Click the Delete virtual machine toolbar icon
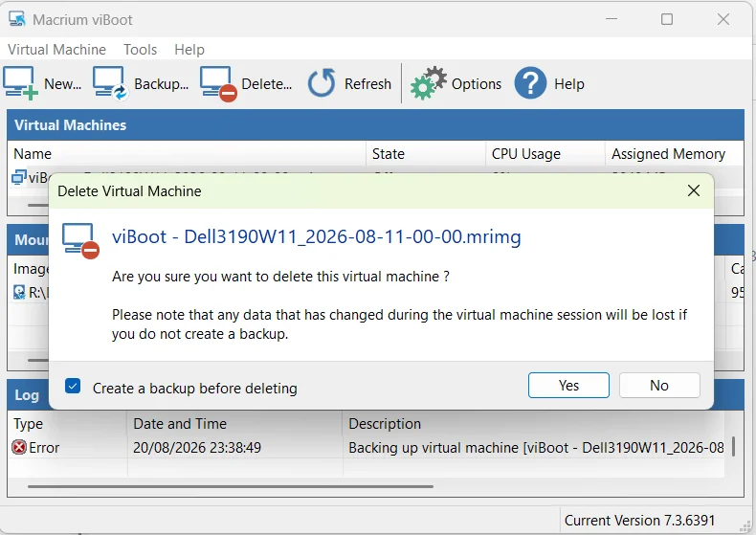Screen dimensions: 756x535 pyautogui.click(x=218, y=84)
